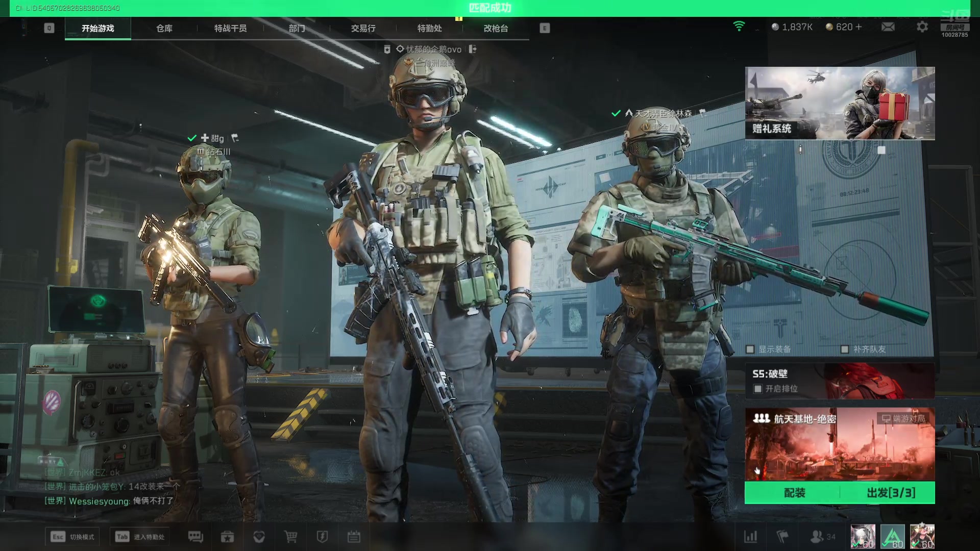Screen dimensions: 980x551
Task: Open the shopping cart store icon
Action: tap(291, 537)
